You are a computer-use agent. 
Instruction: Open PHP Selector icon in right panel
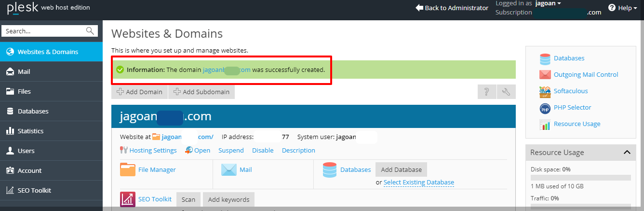pyautogui.click(x=545, y=108)
